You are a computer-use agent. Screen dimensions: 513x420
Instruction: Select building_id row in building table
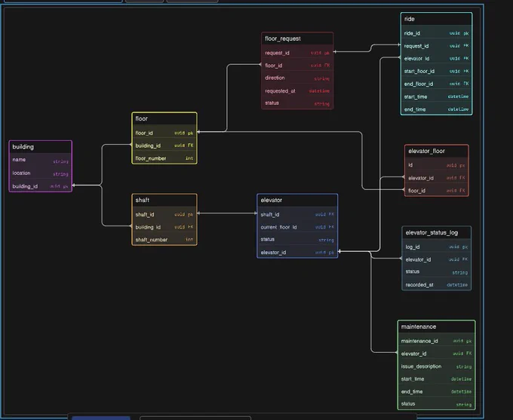[40, 186]
